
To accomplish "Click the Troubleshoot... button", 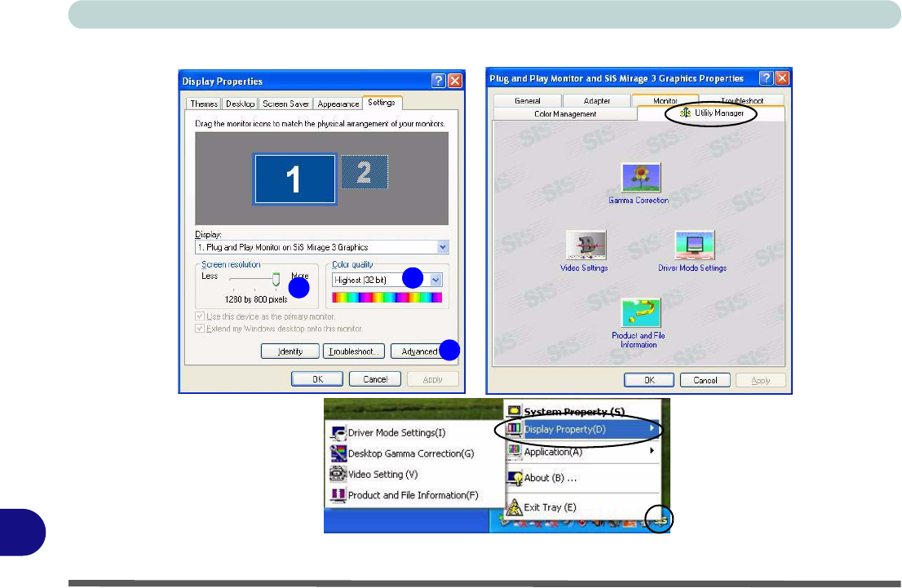I will [x=354, y=351].
